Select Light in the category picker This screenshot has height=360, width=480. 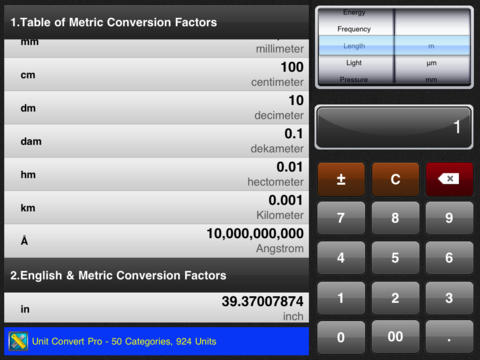(x=354, y=63)
